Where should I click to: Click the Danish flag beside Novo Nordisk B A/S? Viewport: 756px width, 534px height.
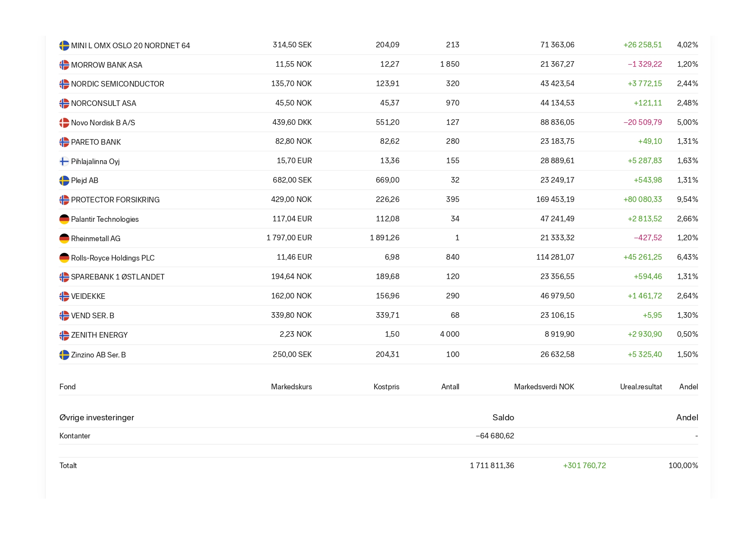(x=64, y=123)
